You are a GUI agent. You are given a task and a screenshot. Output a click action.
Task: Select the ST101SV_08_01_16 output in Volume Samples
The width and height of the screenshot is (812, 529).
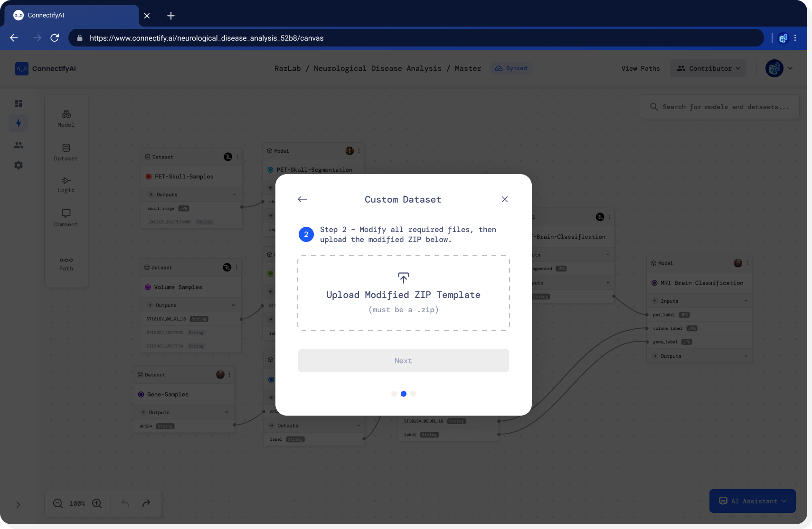point(190,319)
